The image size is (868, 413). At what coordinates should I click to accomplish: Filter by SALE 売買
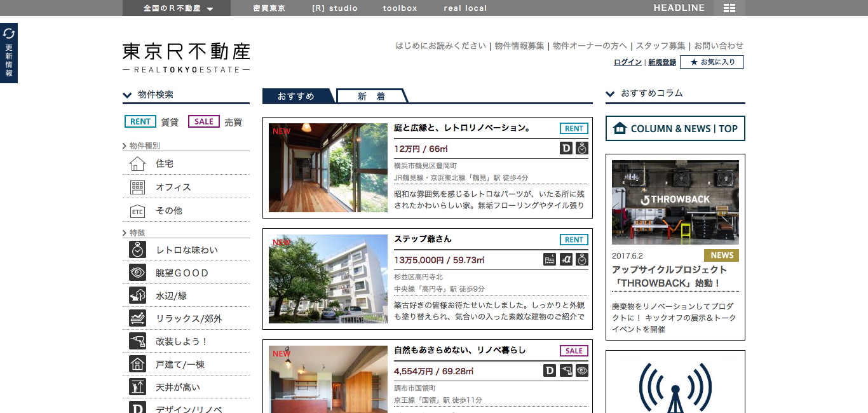pos(215,122)
